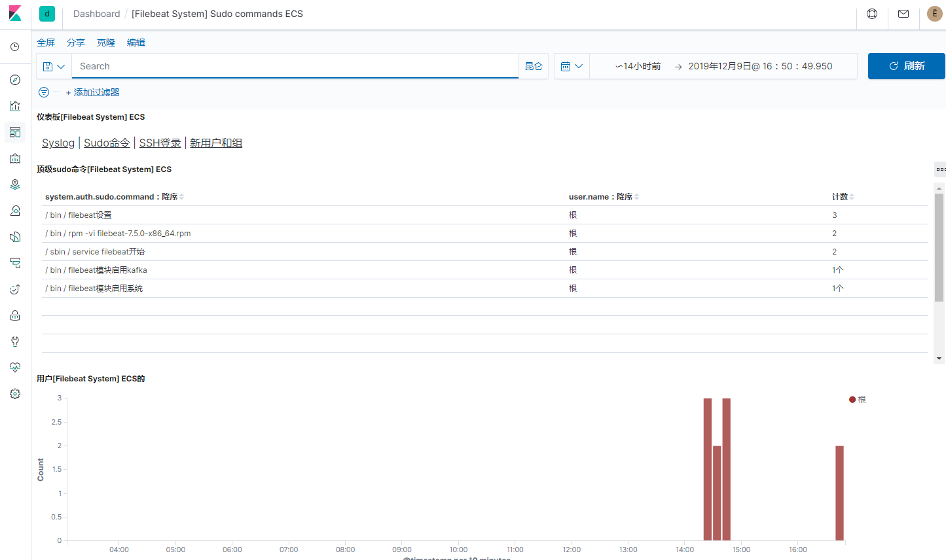Screen dimensions: 946x560
Task: Click '/ sbin / service filebeat开始' cell
Action: tap(95, 252)
